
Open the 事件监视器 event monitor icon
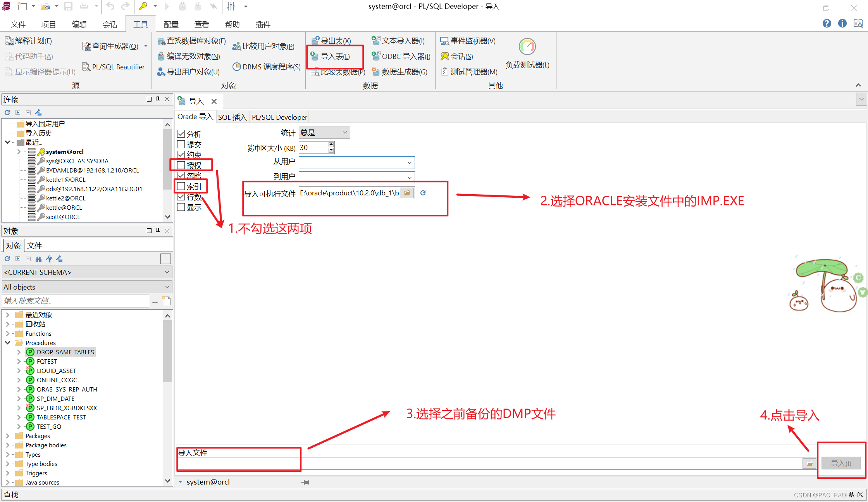tap(444, 41)
